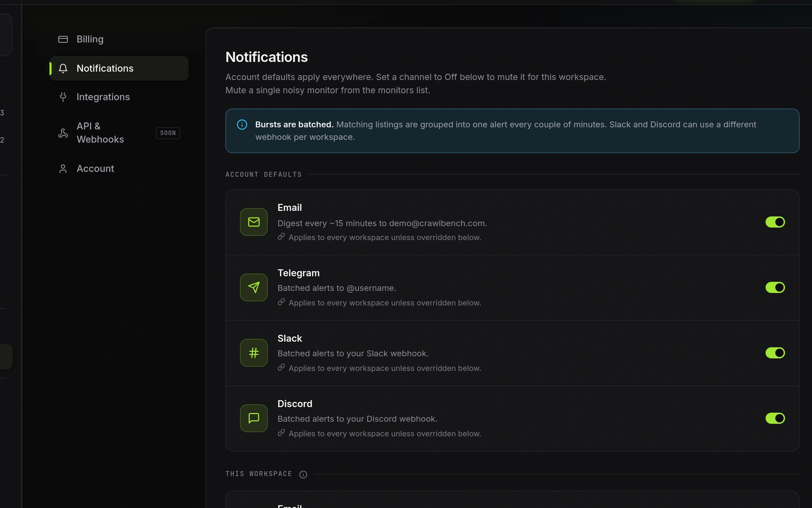The image size is (812, 508).
Task: Open the Billing settings page
Action: (x=119, y=39)
